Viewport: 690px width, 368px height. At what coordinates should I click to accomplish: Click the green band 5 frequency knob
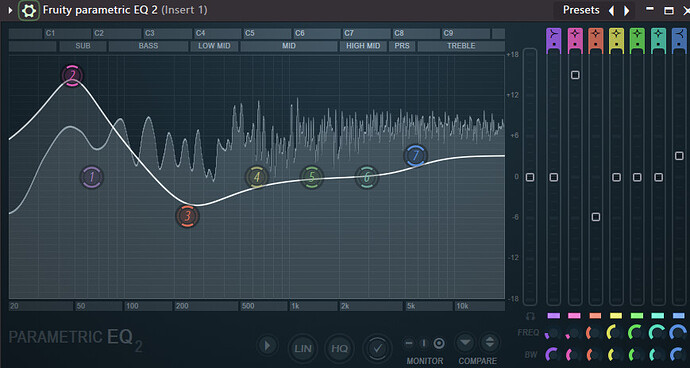click(637, 333)
